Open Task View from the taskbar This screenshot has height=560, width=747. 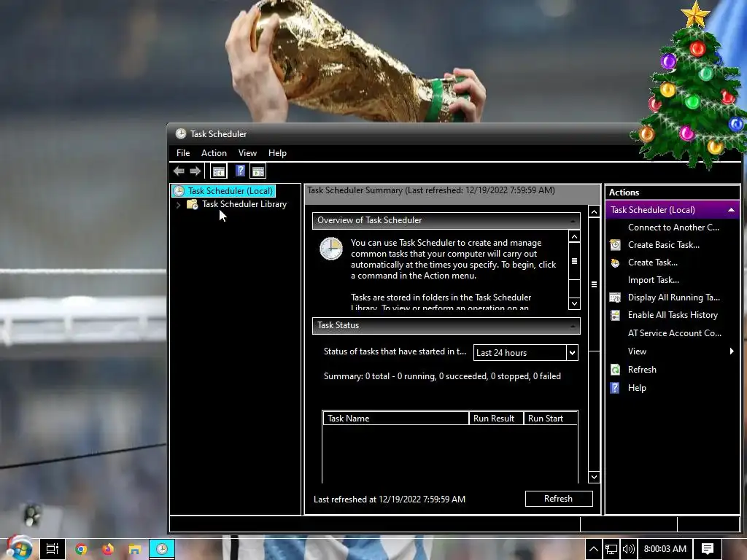pos(52,549)
